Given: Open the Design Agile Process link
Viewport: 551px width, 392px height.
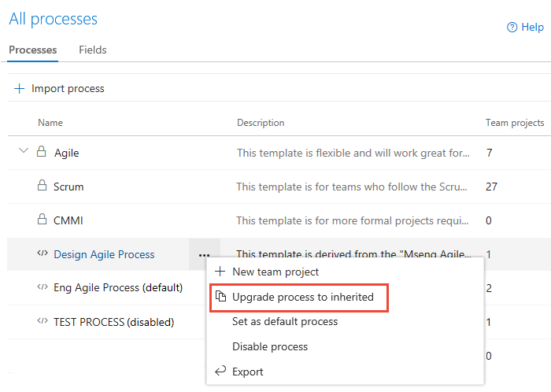Looking at the screenshot, I should pos(104,254).
